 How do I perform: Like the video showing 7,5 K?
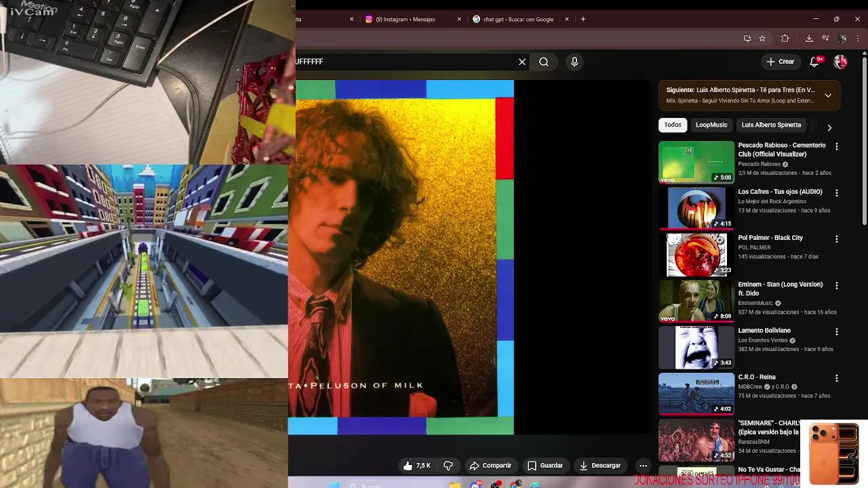point(416,466)
